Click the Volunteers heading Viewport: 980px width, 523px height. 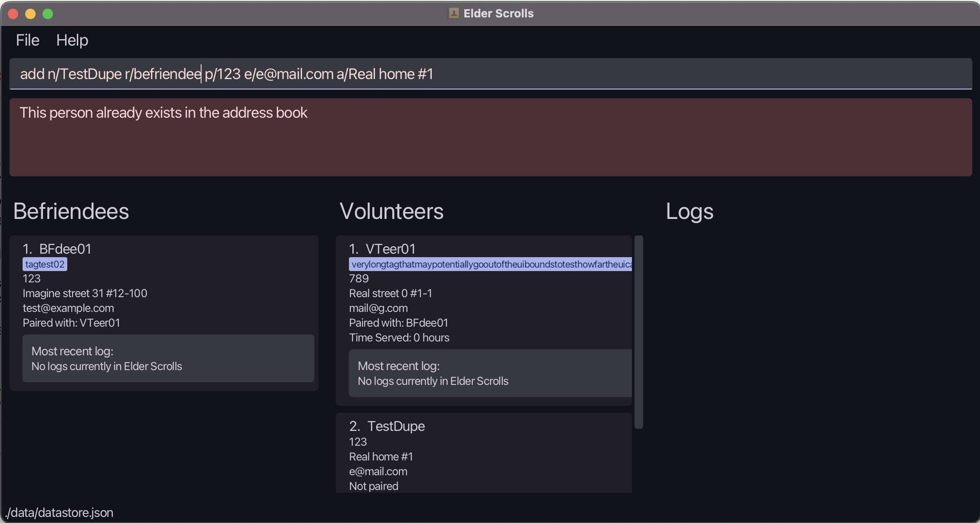pos(391,212)
